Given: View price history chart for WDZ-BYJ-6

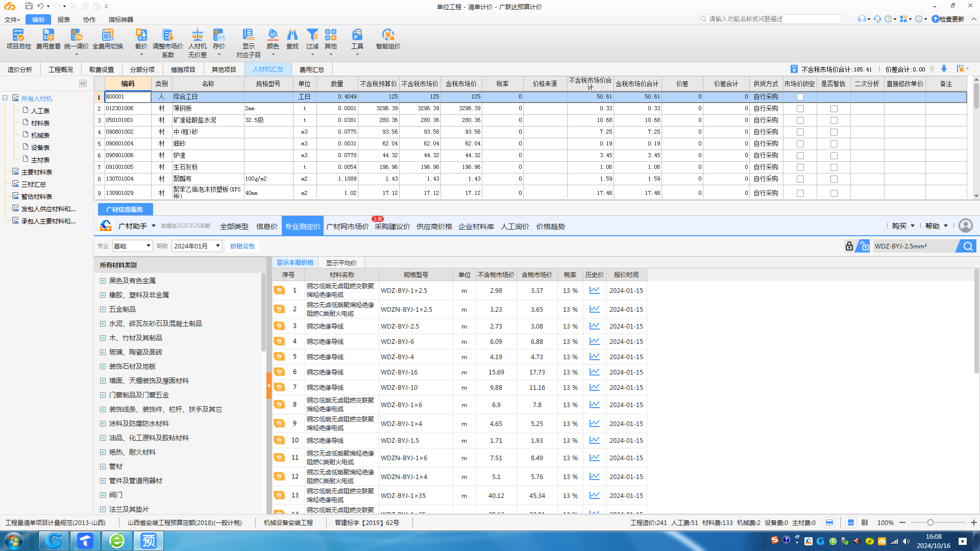Looking at the screenshot, I should 595,341.
